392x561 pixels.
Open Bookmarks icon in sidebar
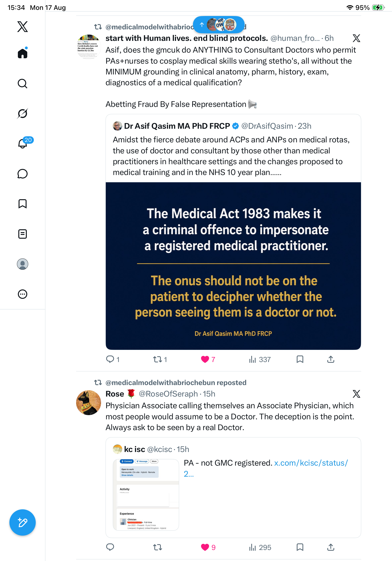point(23,204)
